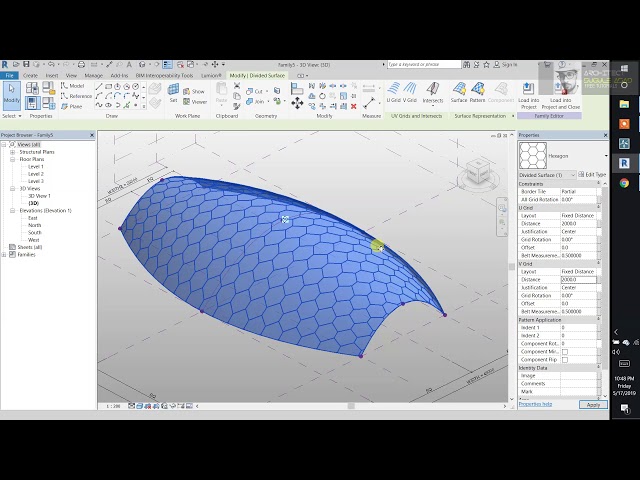
Task: Click Windows Start button
Action: [x=624, y=68]
